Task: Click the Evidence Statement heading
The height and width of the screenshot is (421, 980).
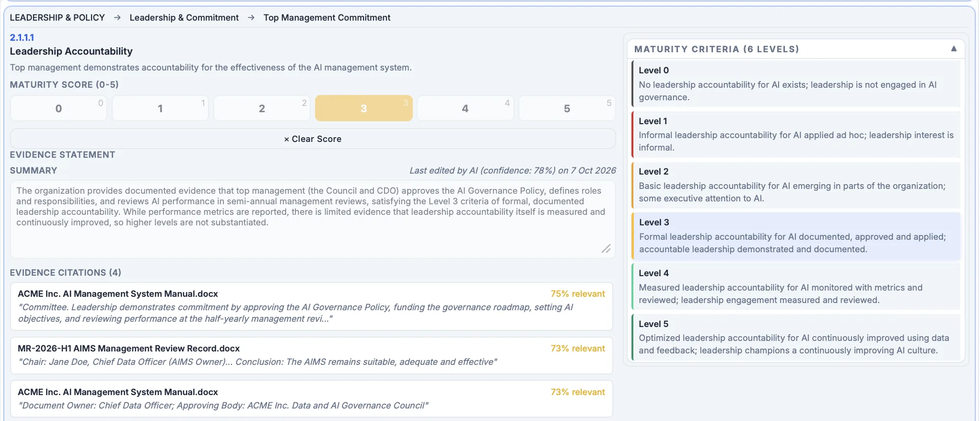Action: point(62,155)
